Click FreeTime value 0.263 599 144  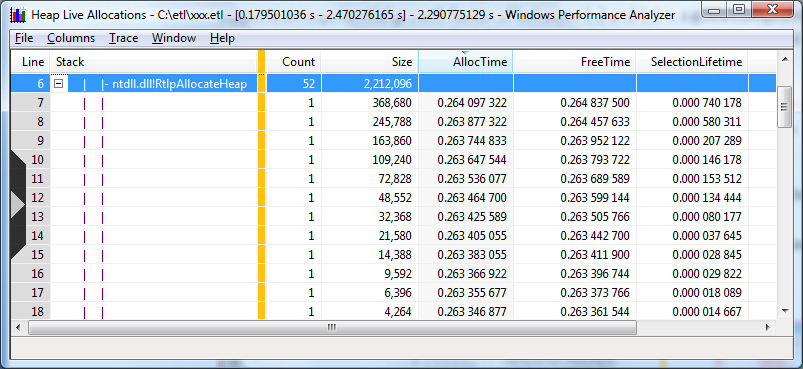tap(595, 198)
